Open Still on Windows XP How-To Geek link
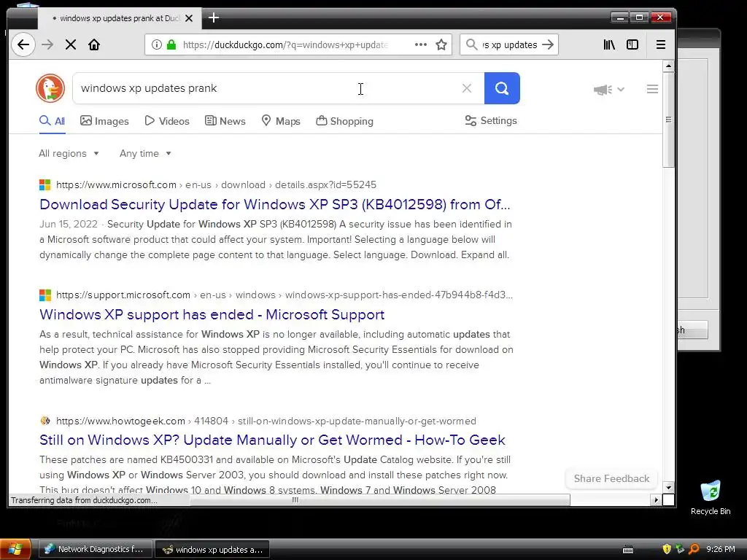747x560 pixels. 273,440
